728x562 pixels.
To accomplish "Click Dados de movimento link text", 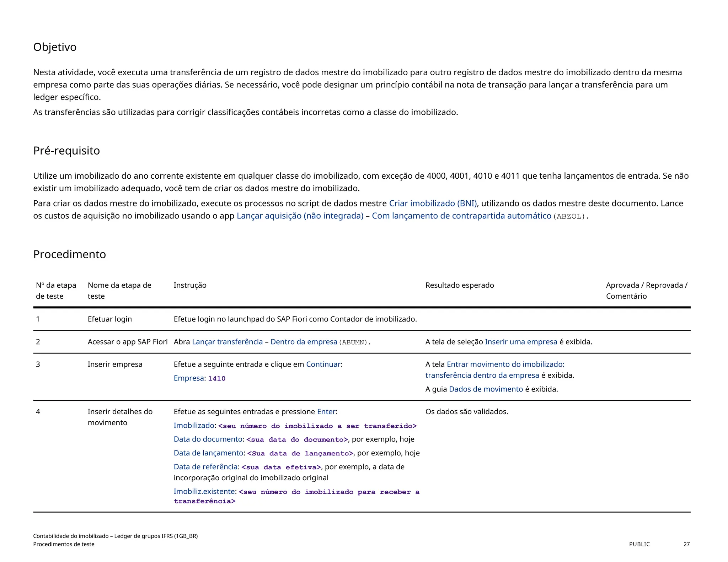I will 486,389.
